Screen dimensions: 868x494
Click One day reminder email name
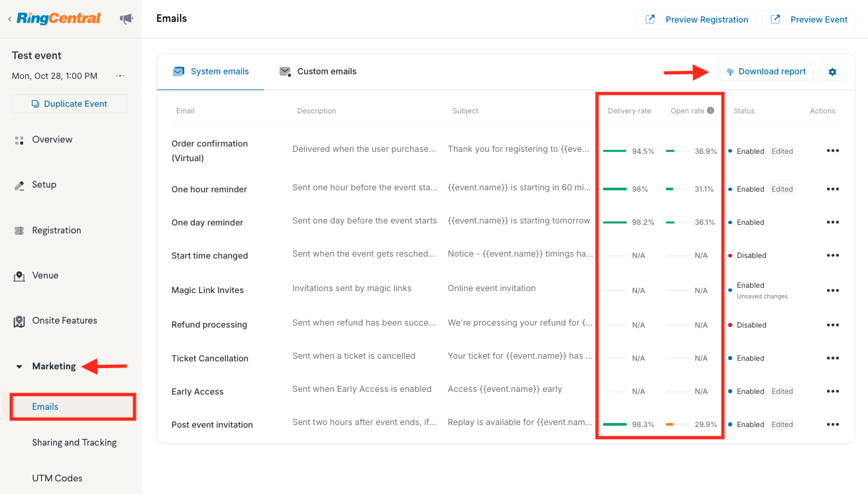(x=207, y=222)
